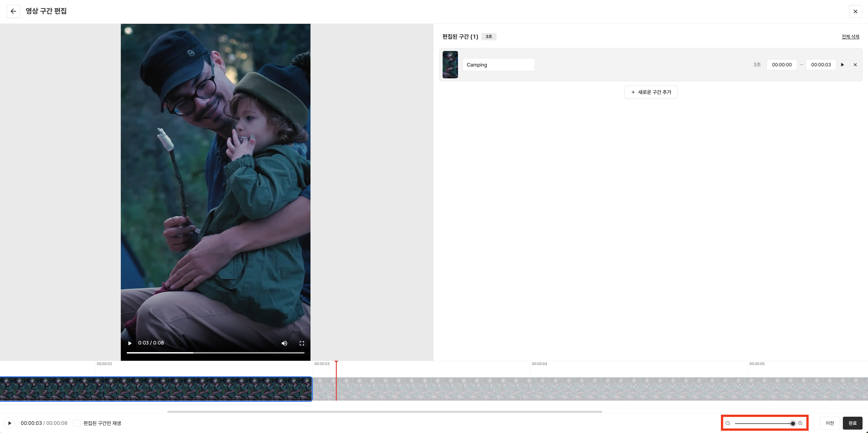868x433 pixels.
Task: Click the preview player progress bar
Action: pos(215,353)
